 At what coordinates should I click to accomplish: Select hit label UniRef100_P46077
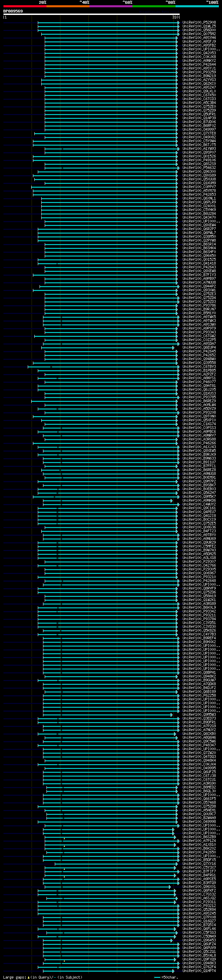coord(199,382)
